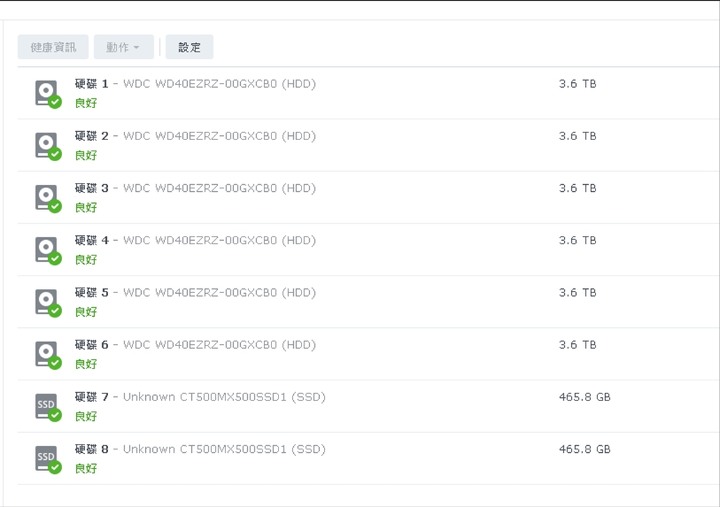
Task: Click the 3.6 TB capacity of 硬碟 4
Action: [577, 240]
